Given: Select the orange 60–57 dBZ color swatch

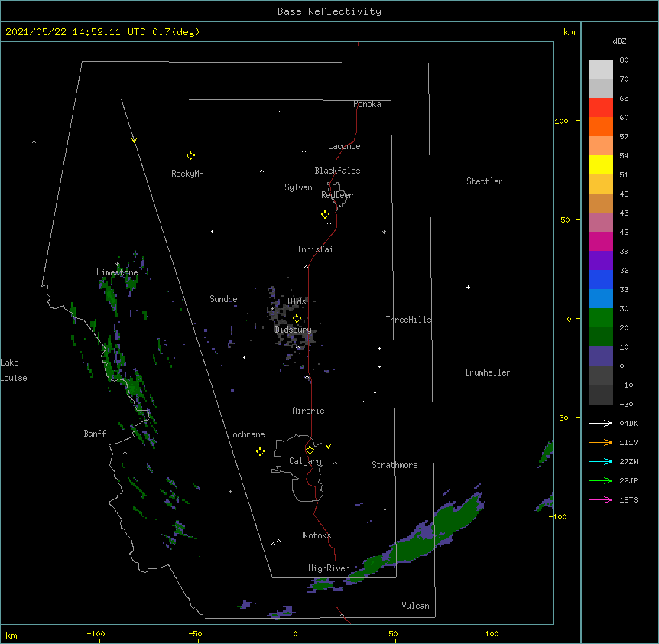Looking at the screenshot, I should [x=601, y=126].
